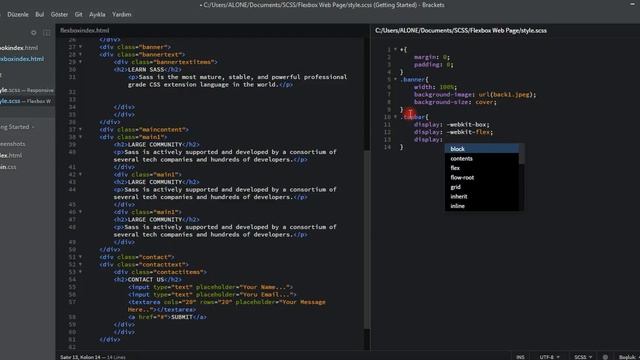
Task: Open the Ayıkla menu
Action: 97,14
